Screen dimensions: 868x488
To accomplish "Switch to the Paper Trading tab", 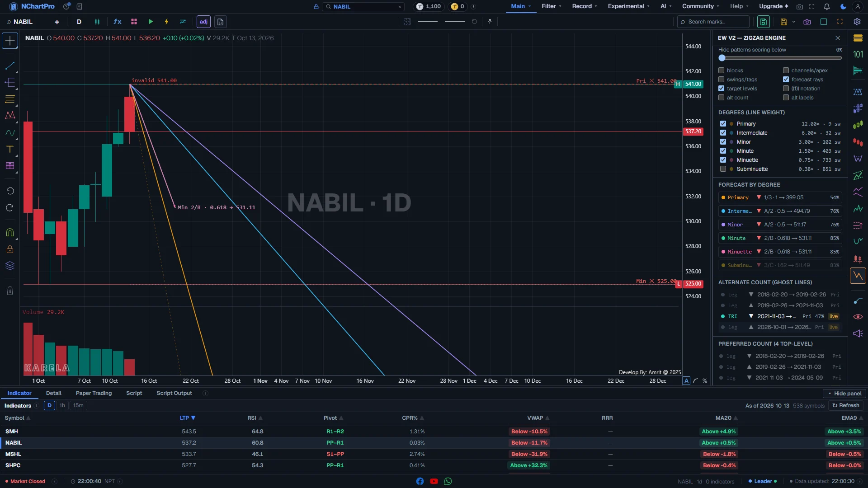I will pos(94,393).
